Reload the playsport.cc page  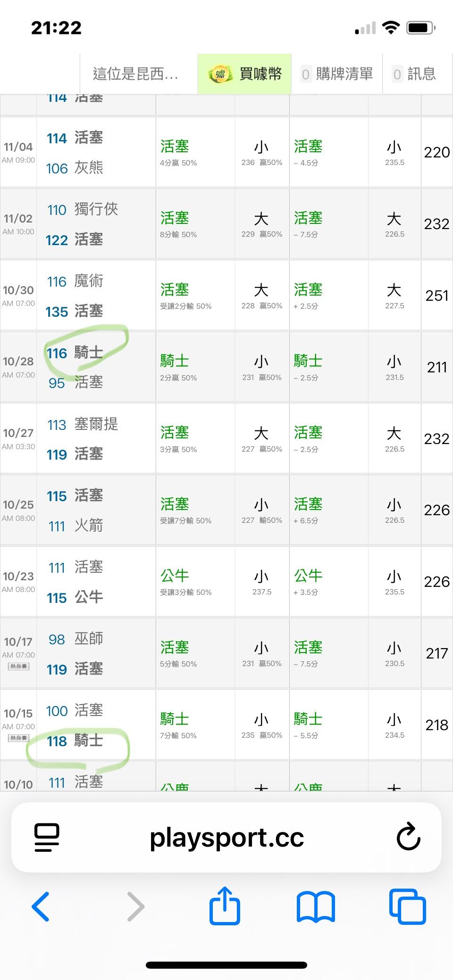408,837
